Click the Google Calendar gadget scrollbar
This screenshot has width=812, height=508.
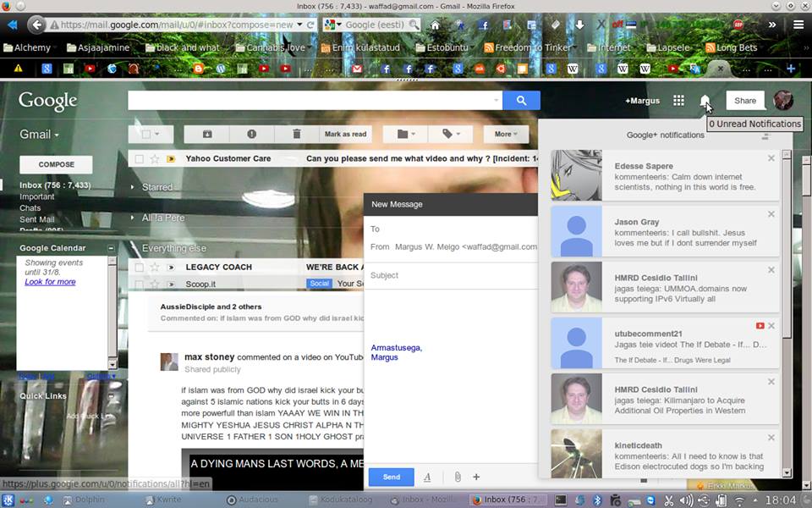(x=112, y=312)
